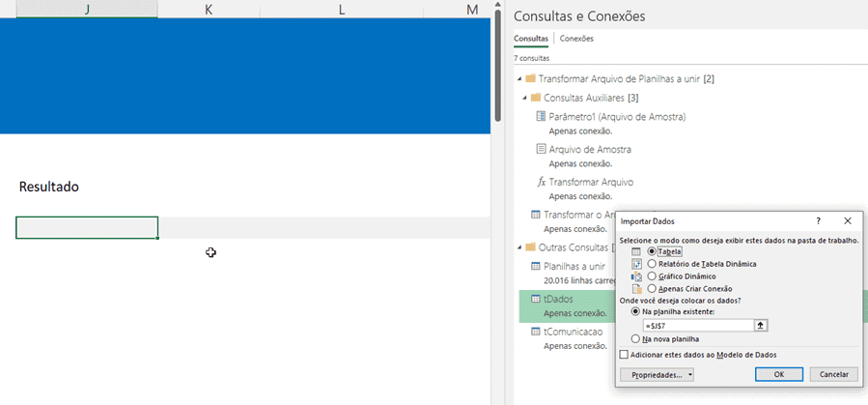The image size is (868, 405).
Task: Click the Arquivo de Amostra query icon
Action: tap(541, 150)
